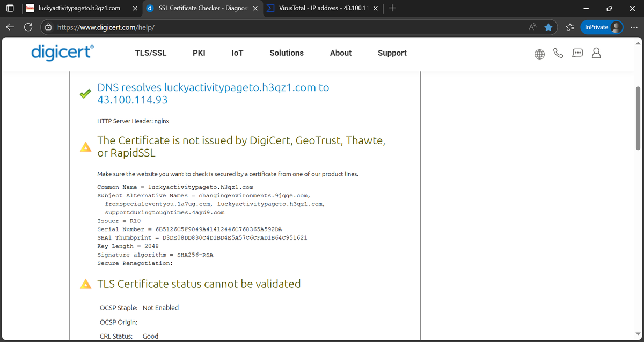Open a new tab with plus

pyautogui.click(x=393, y=8)
